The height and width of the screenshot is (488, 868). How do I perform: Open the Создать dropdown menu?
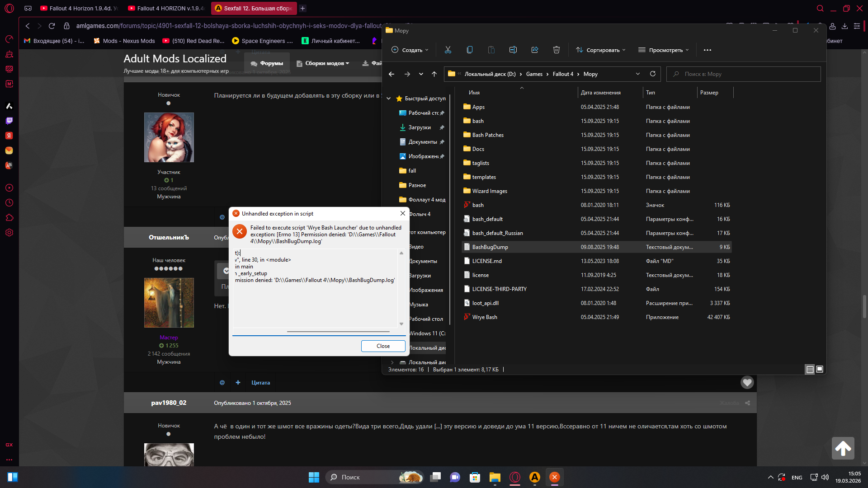pos(410,50)
